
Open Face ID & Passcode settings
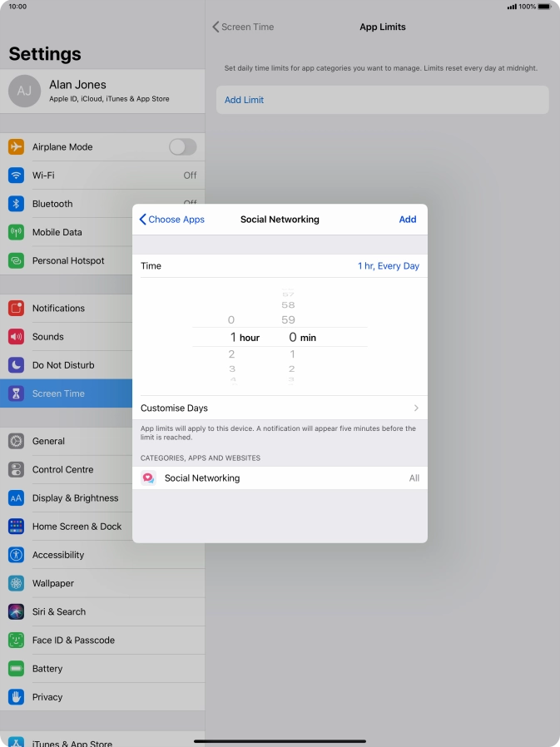coord(73,641)
